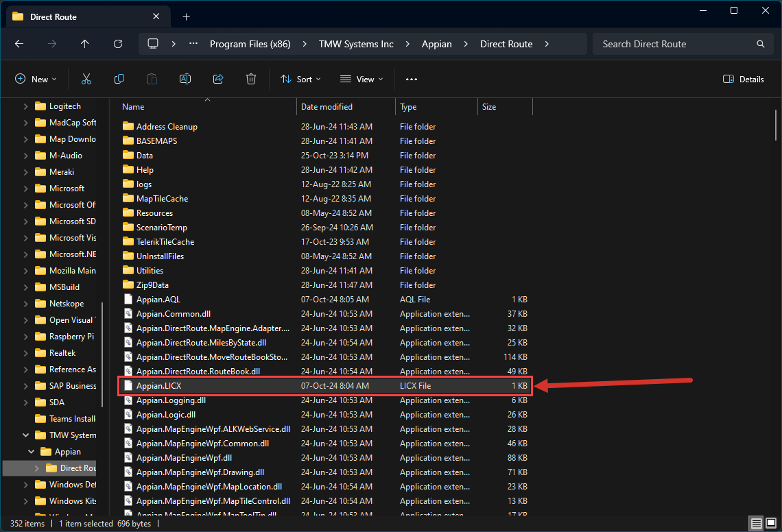The width and height of the screenshot is (782, 532).
Task: Collapse the Appian folder in tree
Action: [31, 452]
